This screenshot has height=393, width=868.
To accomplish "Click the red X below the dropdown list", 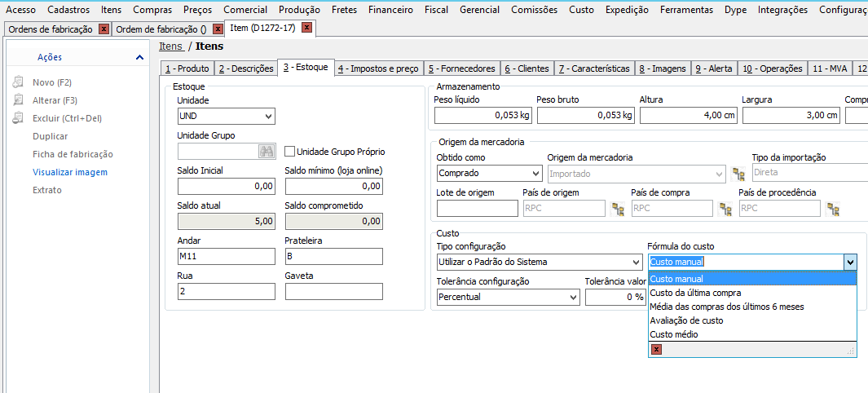I will 657,349.
